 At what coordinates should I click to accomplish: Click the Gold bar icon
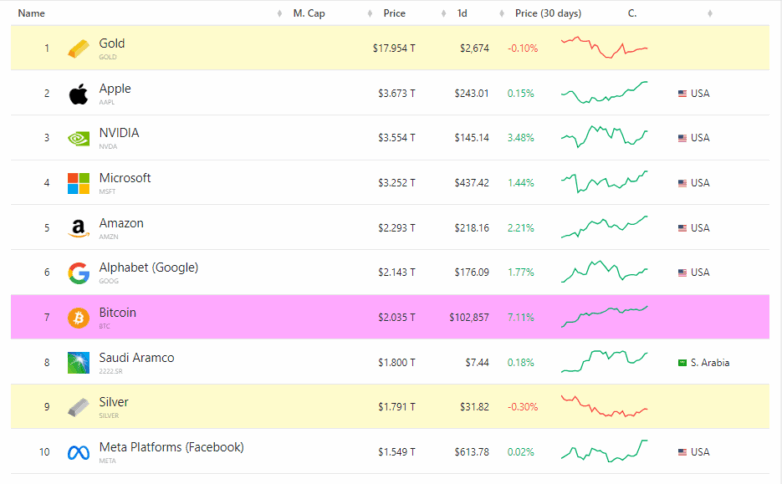click(78, 49)
